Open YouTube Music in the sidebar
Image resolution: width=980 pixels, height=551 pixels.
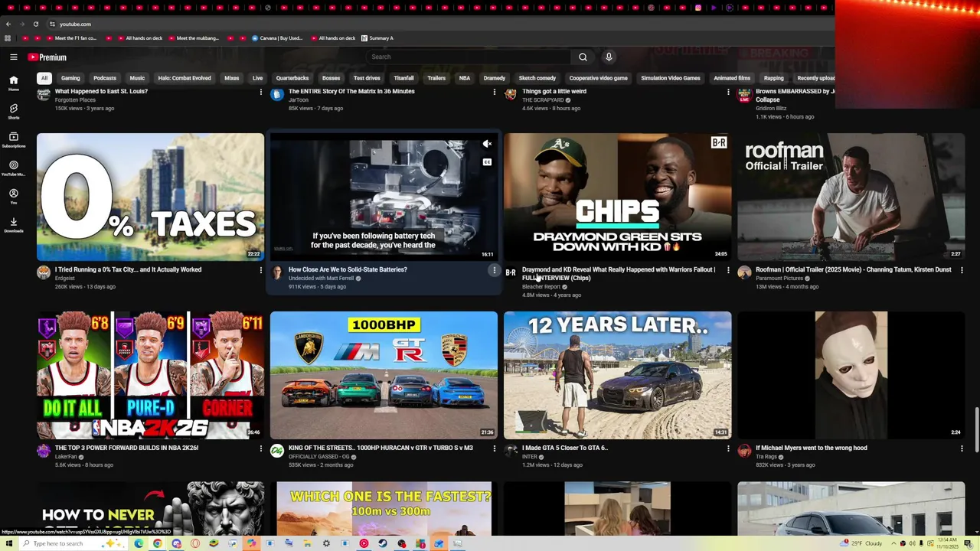click(14, 168)
